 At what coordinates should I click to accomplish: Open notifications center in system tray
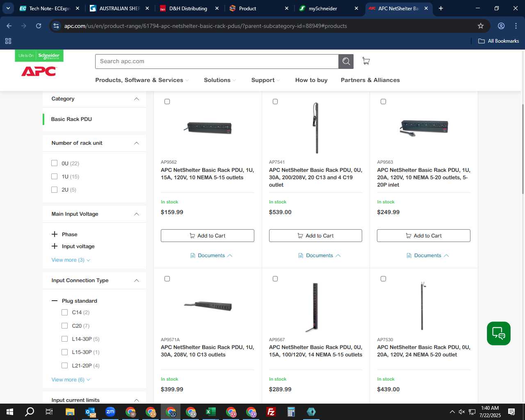point(511,412)
